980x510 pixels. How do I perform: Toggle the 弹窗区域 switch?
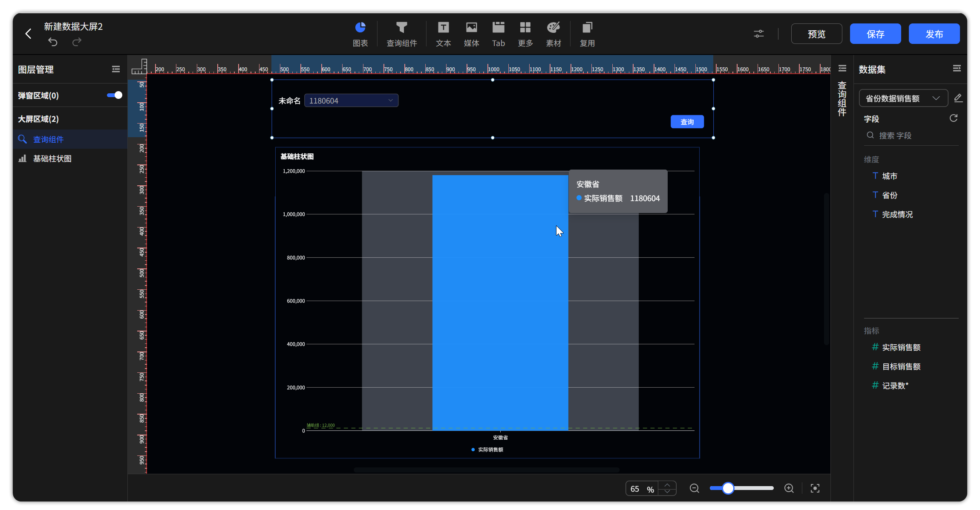click(115, 95)
